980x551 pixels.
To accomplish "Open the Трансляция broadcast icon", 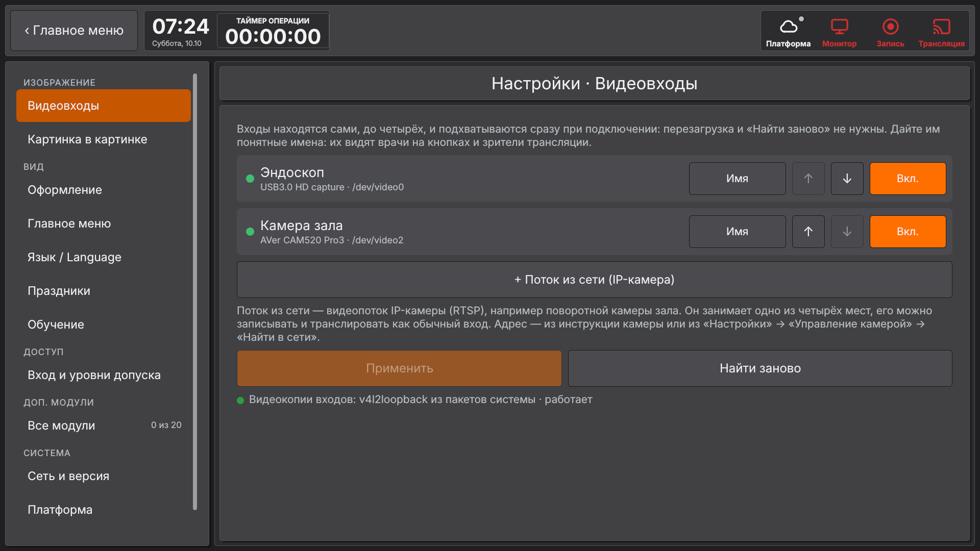I will (941, 31).
